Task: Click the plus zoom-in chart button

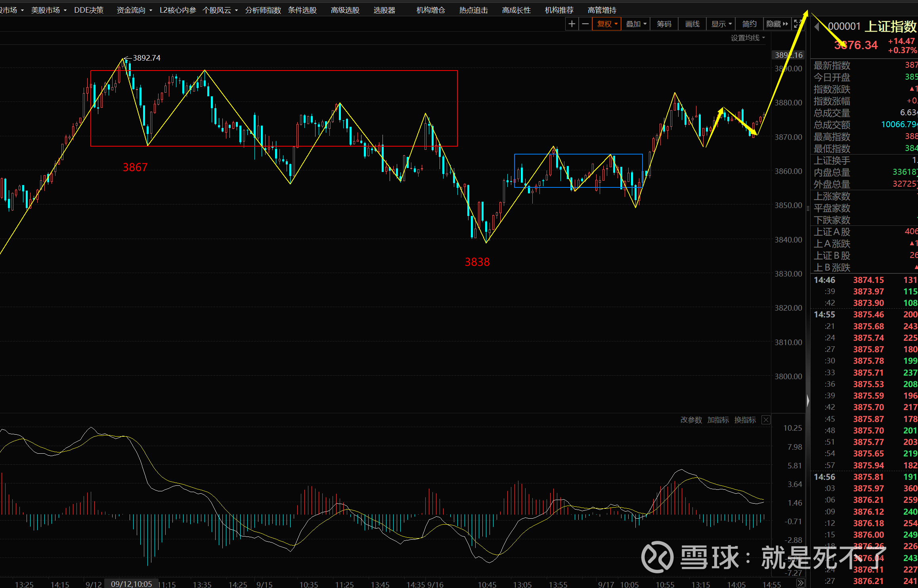Action: pyautogui.click(x=572, y=24)
